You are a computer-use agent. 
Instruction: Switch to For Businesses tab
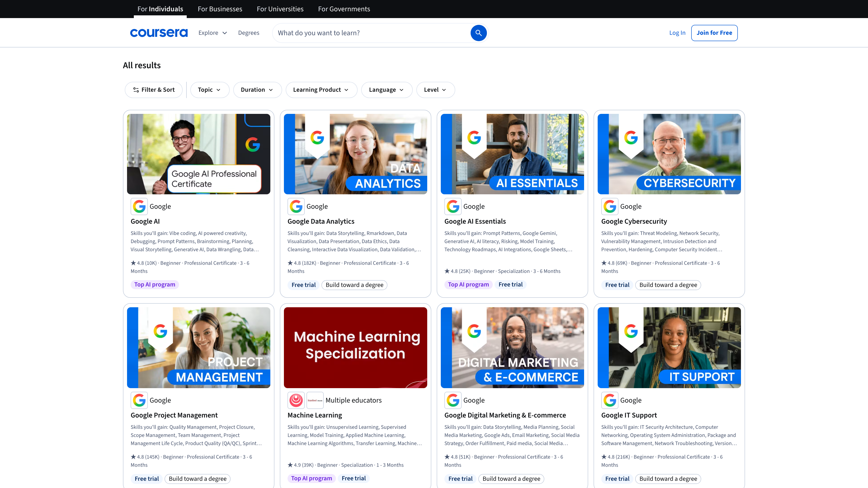click(220, 9)
